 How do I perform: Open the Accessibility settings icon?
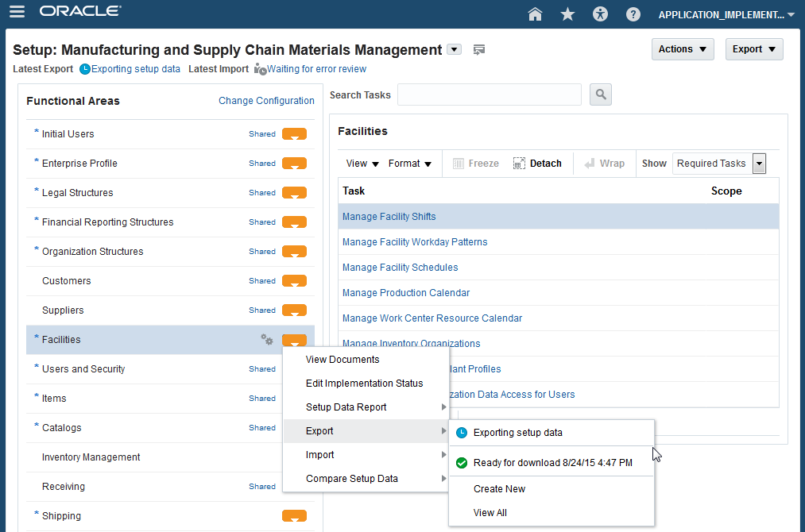pyautogui.click(x=600, y=13)
